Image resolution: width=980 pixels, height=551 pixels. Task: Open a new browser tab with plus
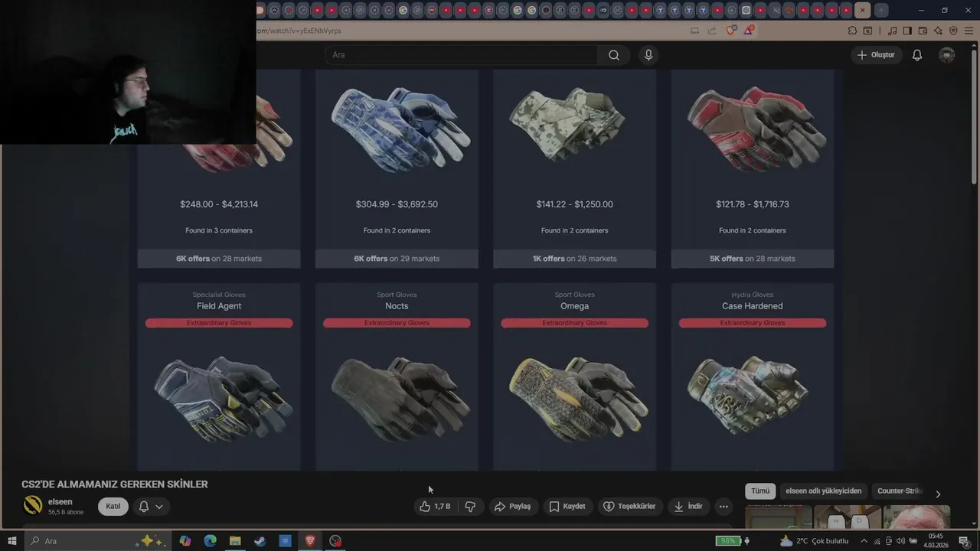click(881, 10)
